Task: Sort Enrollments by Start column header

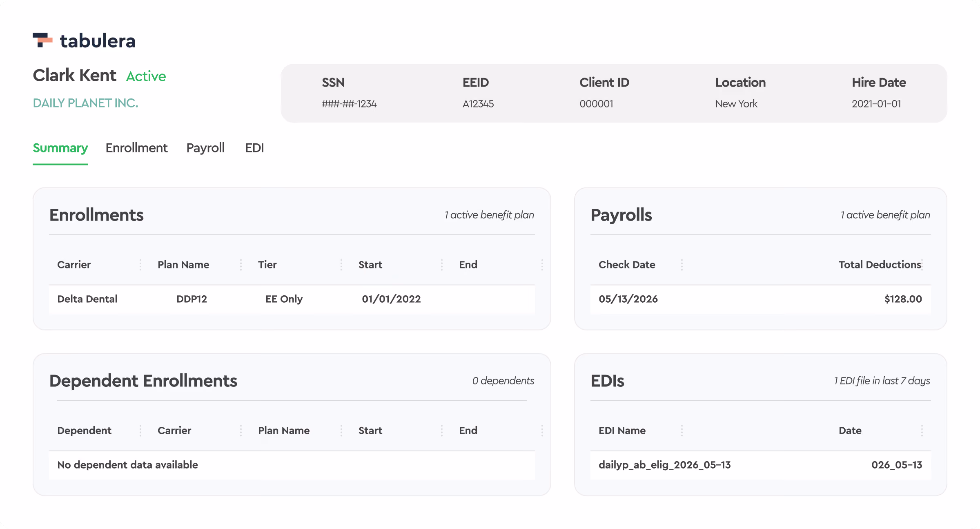Action: 370,265
